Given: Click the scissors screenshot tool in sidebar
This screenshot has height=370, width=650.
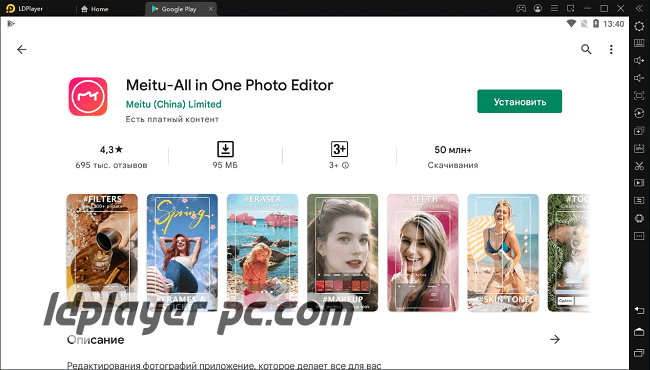Looking at the screenshot, I should 639,165.
